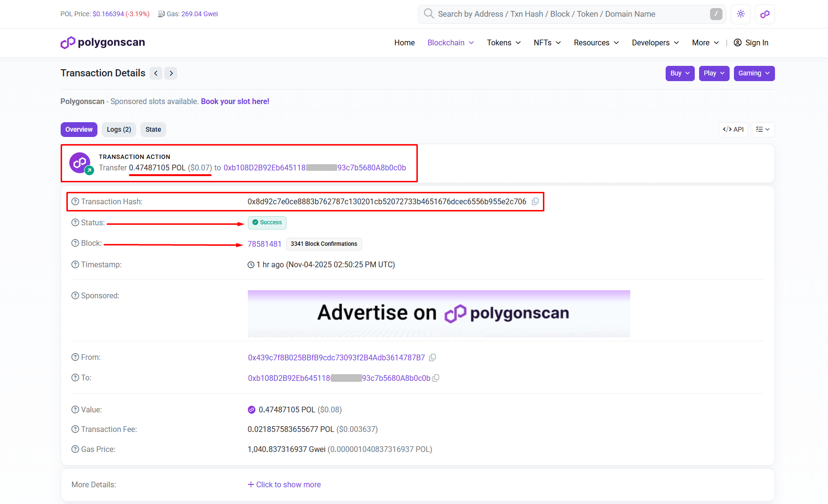Copy the From address
This screenshot has height=504, width=828.
click(433, 357)
